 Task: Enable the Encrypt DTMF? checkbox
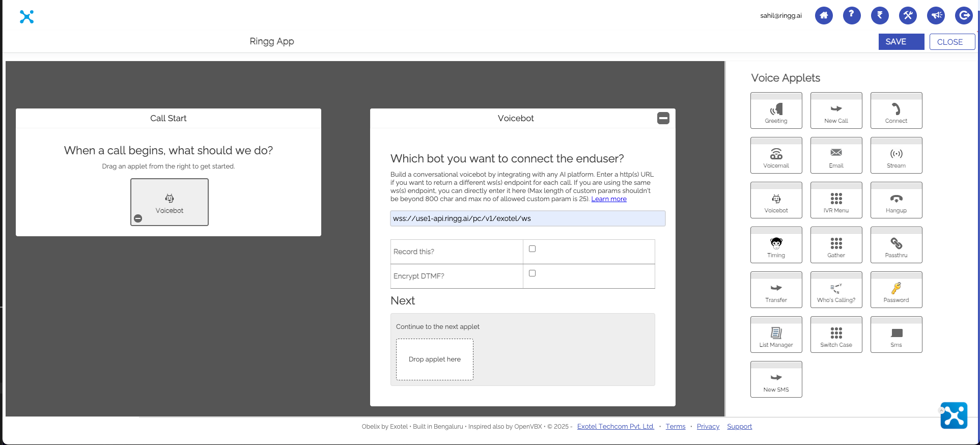tap(532, 273)
